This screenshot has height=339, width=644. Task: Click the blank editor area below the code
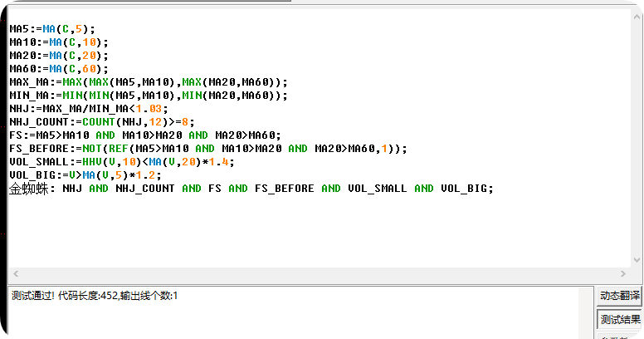[x=320, y=230]
